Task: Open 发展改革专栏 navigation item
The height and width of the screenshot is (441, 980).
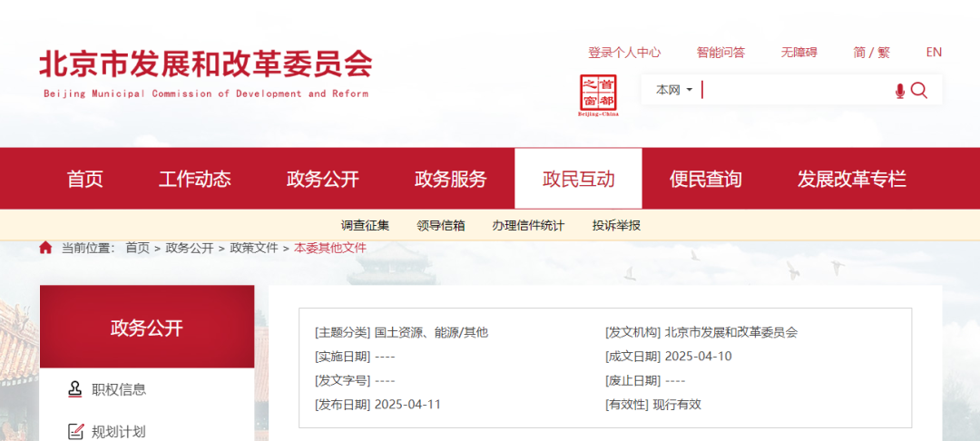Action: (x=851, y=180)
